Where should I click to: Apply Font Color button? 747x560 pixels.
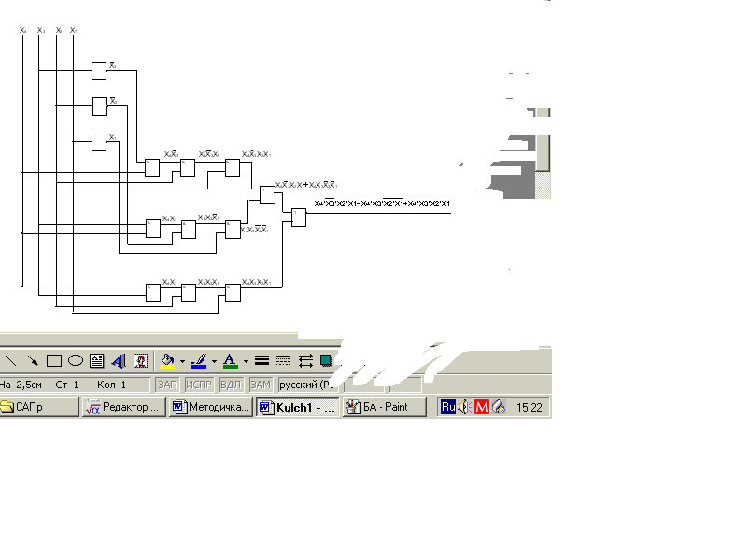(230, 361)
